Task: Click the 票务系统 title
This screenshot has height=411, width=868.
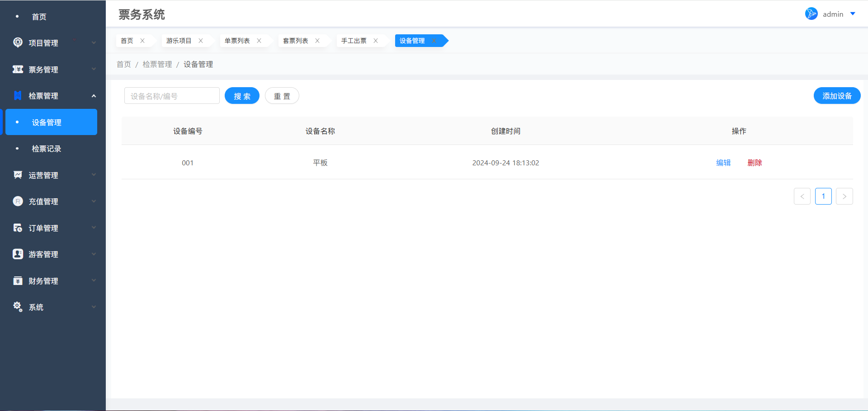Action: [x=142, y=14]
